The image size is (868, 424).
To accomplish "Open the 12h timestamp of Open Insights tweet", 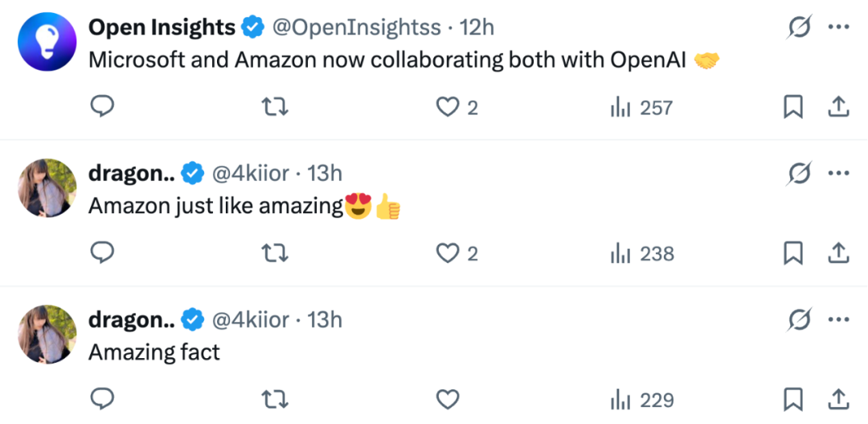I will tap(477, 27).
